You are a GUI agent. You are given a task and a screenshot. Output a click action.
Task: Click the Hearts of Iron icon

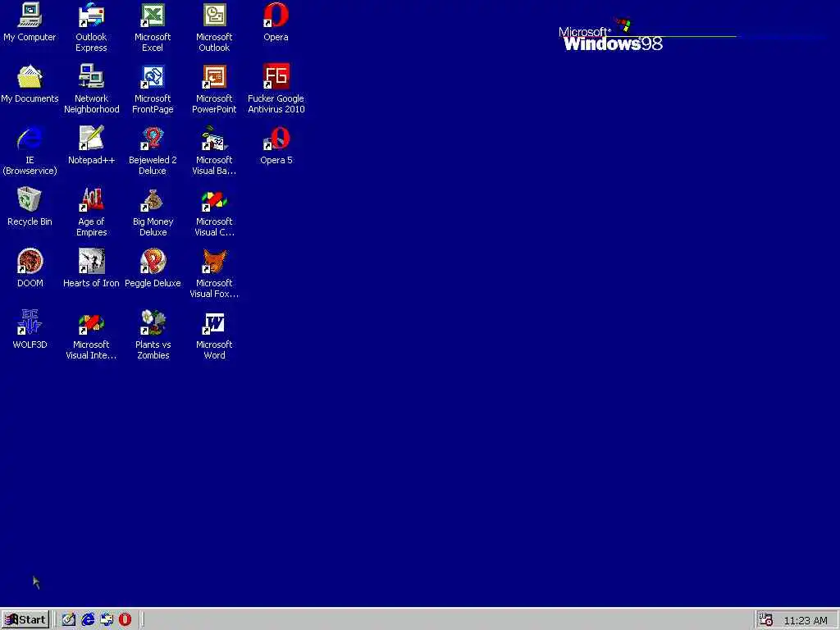(91, 262)
